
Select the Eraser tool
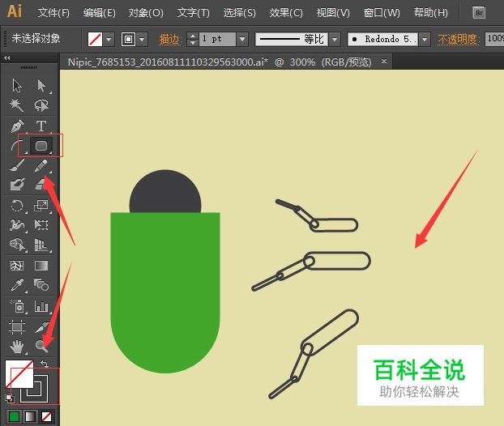point(41,185)
